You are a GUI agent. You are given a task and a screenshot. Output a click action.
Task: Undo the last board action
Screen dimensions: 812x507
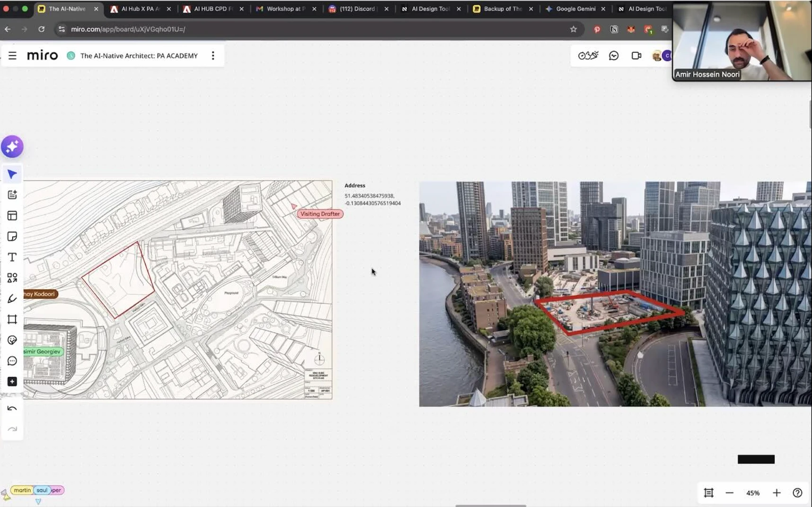12,409
